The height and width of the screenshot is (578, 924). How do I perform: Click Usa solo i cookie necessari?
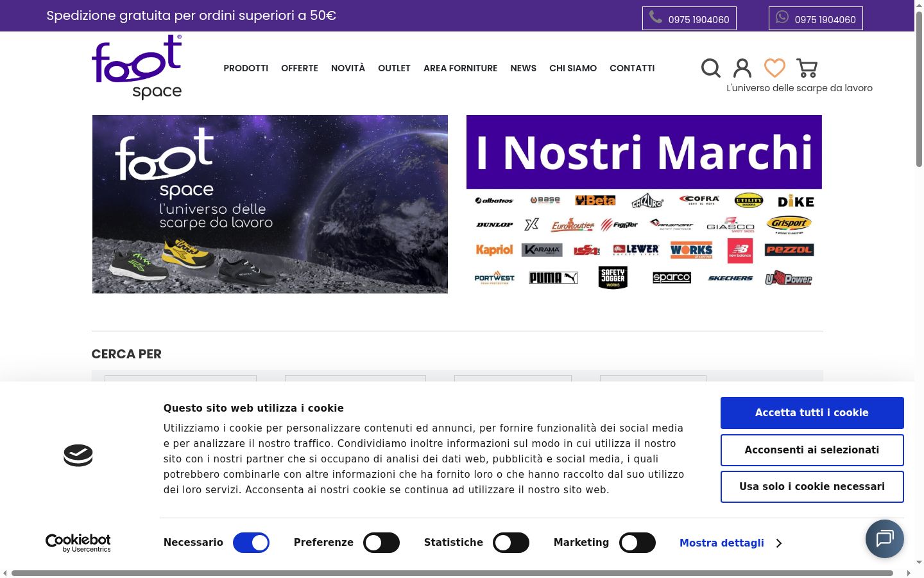pyautogui.click(x=812, y=487)
